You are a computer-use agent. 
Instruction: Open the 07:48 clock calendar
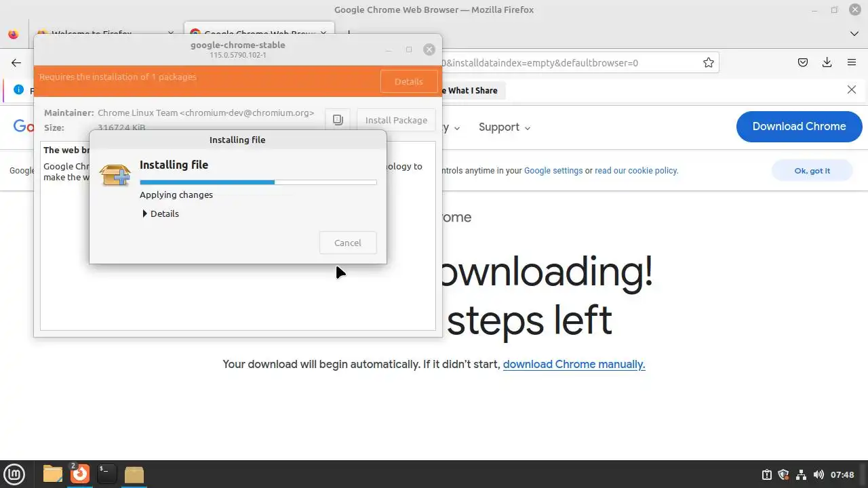[x=842, y=474]
